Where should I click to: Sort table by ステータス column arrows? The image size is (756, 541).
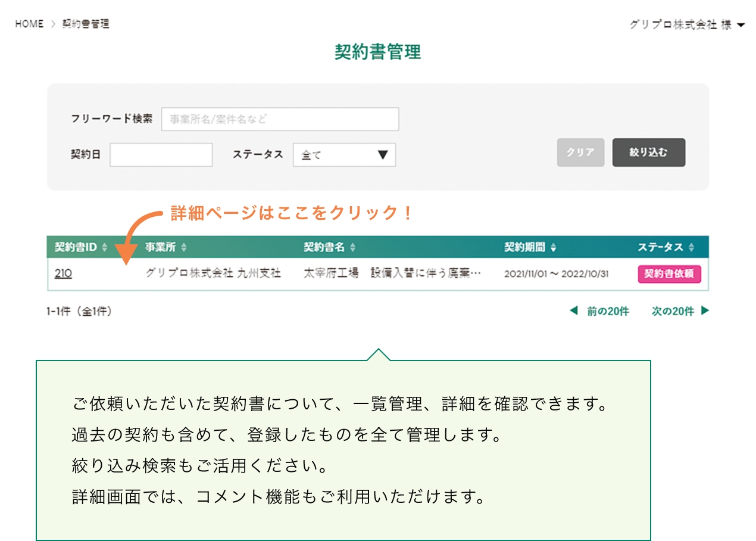691,247
